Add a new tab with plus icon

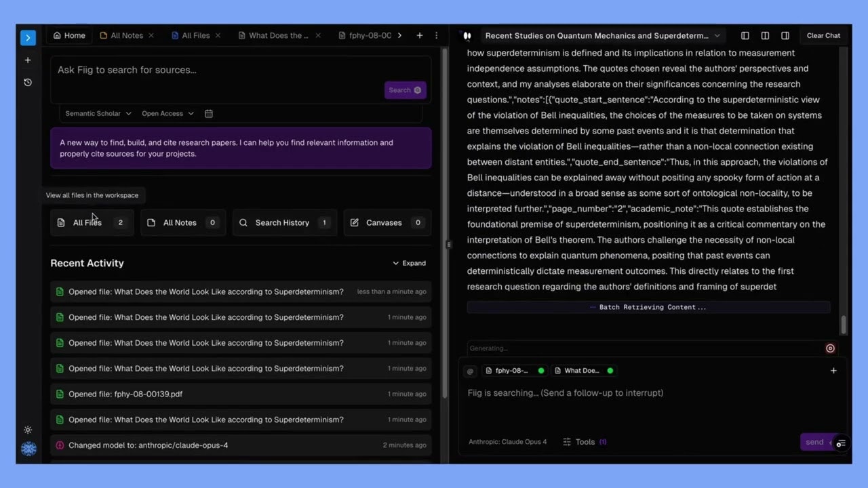coord(420,35)
